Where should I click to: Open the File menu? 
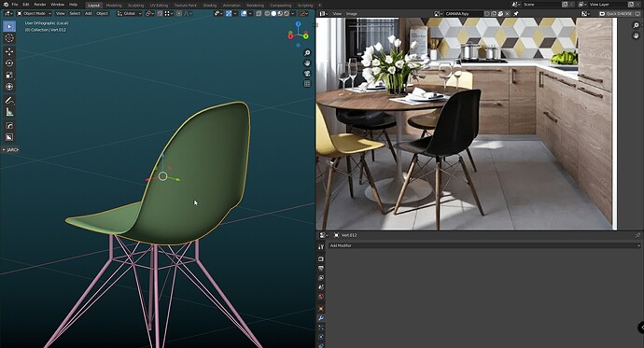pos(14,5)
